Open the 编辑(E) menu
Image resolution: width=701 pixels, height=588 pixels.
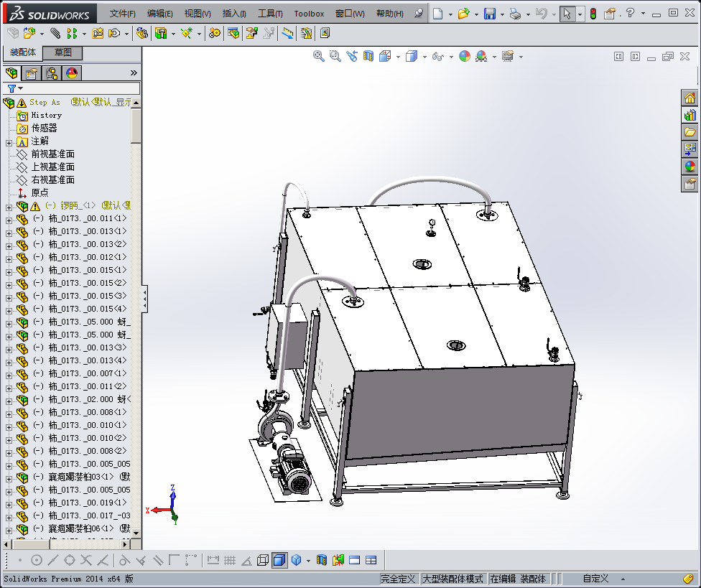point(160,14)
